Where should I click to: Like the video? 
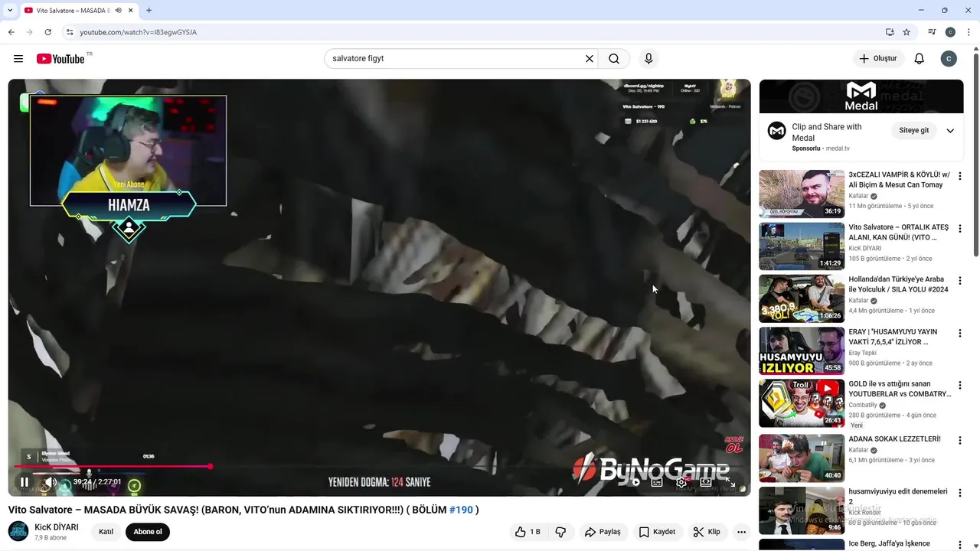click(x=528, y=532)
